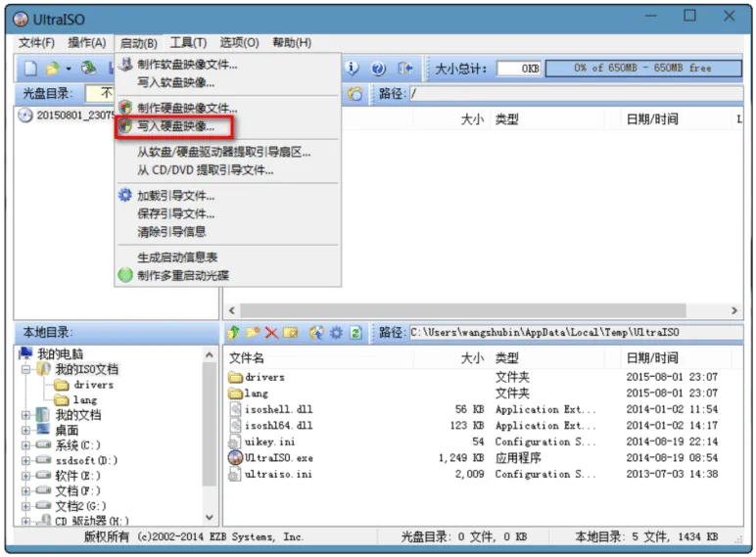Image resolution: width=756 pixels, height=557 pixels.
Task: Click the UltraISO title bar logo
Action: tap(21, 20)
